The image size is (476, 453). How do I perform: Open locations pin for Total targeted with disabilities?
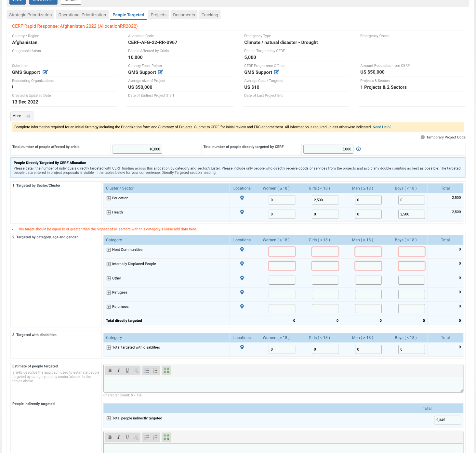tap(242, 347)
